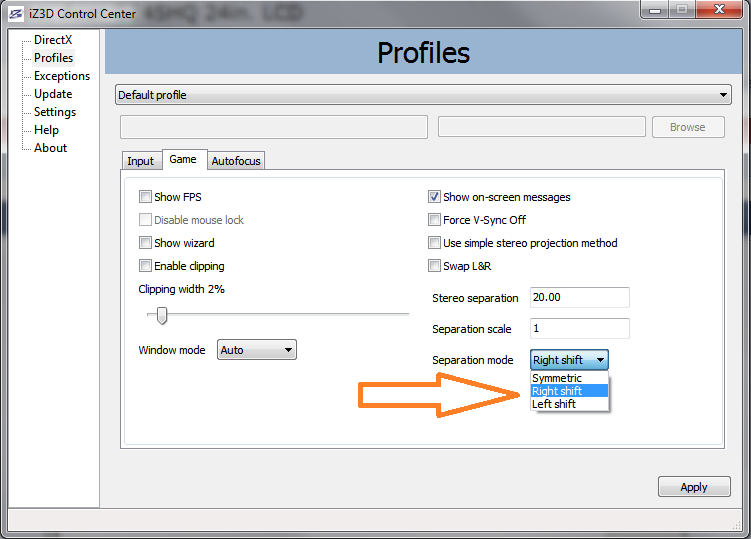This screenshot has width=751, height=539.
Task: Open Settings from the sidebar
Action: 55,112
